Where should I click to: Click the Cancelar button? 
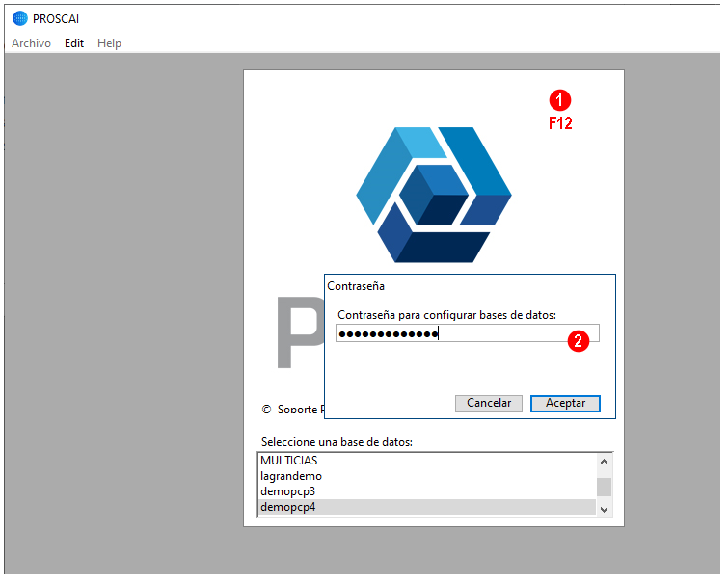(x=489, y=403)
